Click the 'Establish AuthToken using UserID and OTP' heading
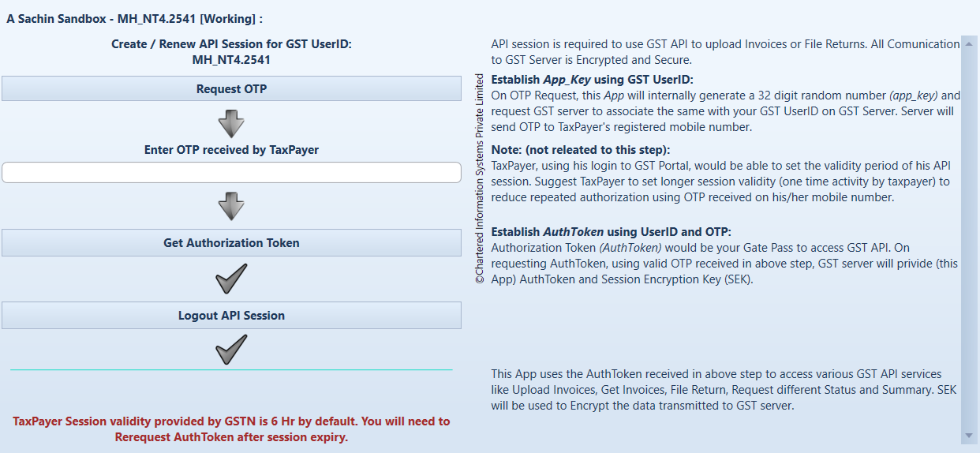Screen dimensions: 980x453 [x=611, y=232]
